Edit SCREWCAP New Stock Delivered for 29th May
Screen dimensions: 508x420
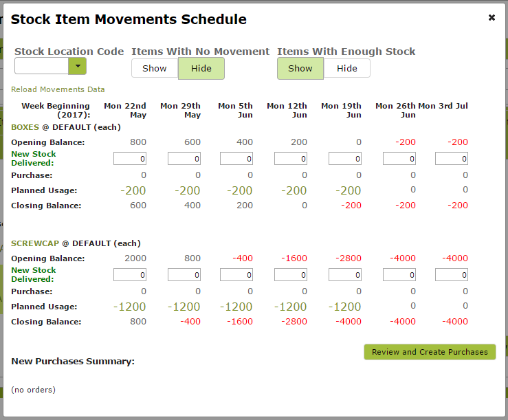point(184,275)
